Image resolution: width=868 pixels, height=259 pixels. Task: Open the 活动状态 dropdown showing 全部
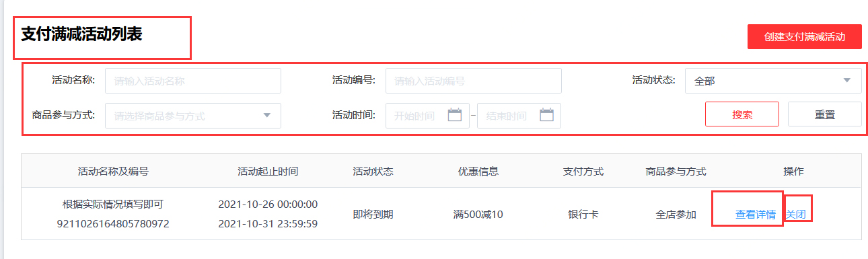click(773, 81)
